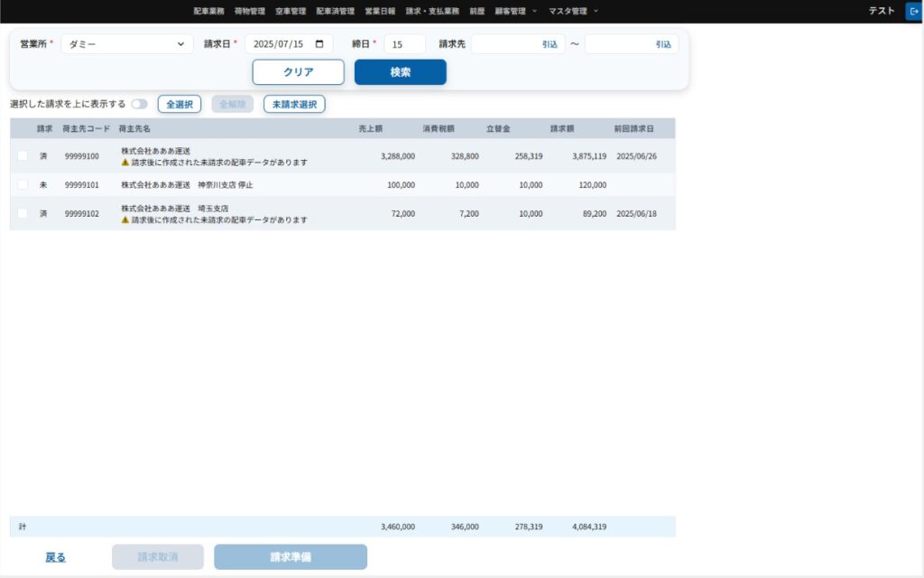This screenshot has width=924, height=578.
Task: Tick the checkbox for customer 99999102
Action: click(23, 213)
